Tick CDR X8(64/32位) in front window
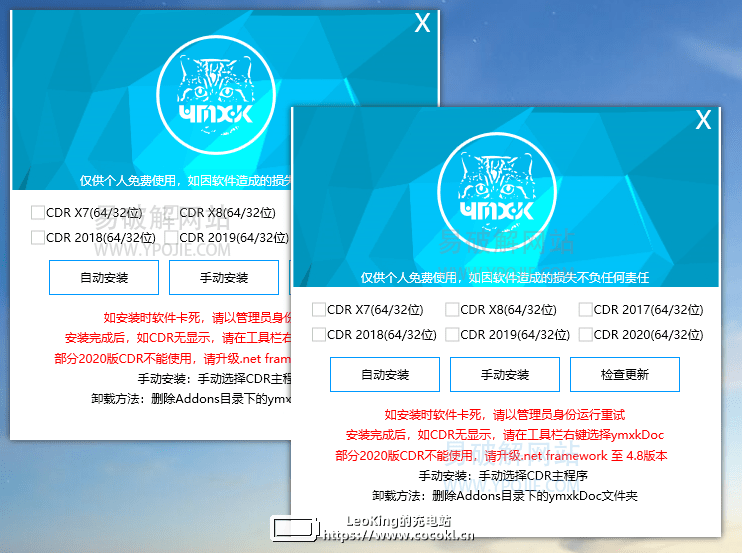This screenshot has height=553, width=742. click(x=452, y=310)
